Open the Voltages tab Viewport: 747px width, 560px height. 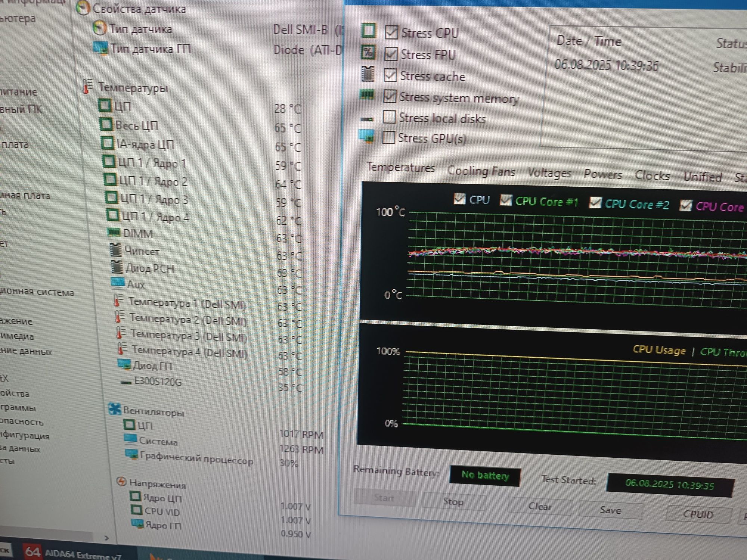pos(549,173)
